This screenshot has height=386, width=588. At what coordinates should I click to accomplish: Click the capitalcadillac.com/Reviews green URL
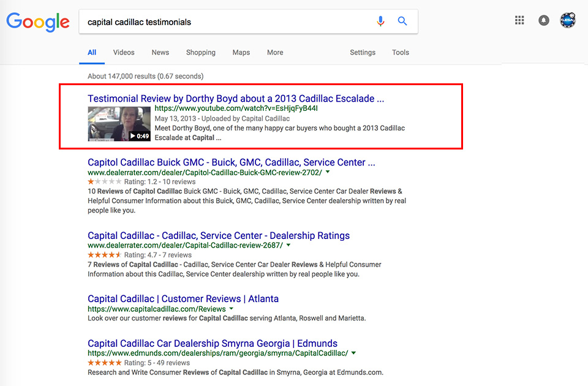[x=157, y=309]
